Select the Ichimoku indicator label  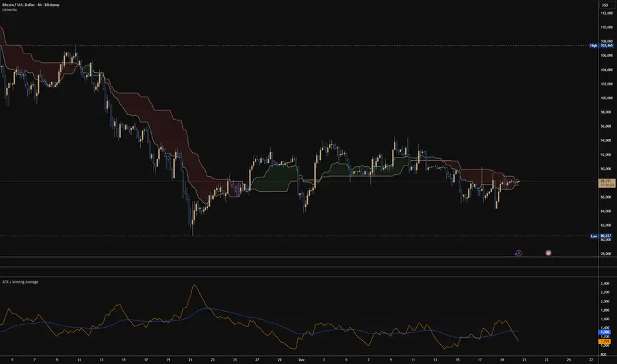pyautogui.click(x=9, y=10)
